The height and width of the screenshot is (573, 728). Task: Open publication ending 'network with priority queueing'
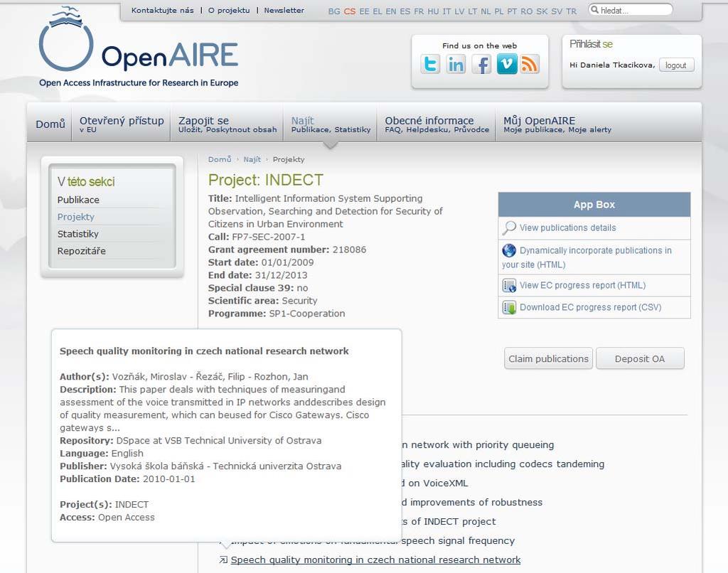click(x=478, y=445)
